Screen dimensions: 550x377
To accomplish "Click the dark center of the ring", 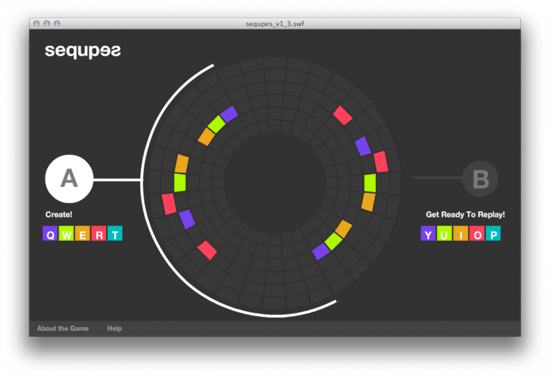I will click(x=274, y=183).
